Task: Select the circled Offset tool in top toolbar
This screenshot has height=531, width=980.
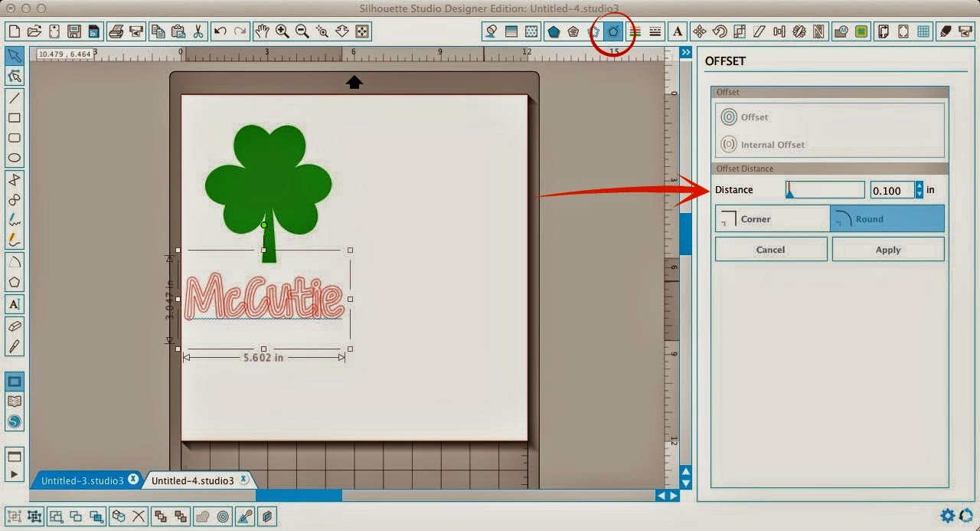Action: 612,31
